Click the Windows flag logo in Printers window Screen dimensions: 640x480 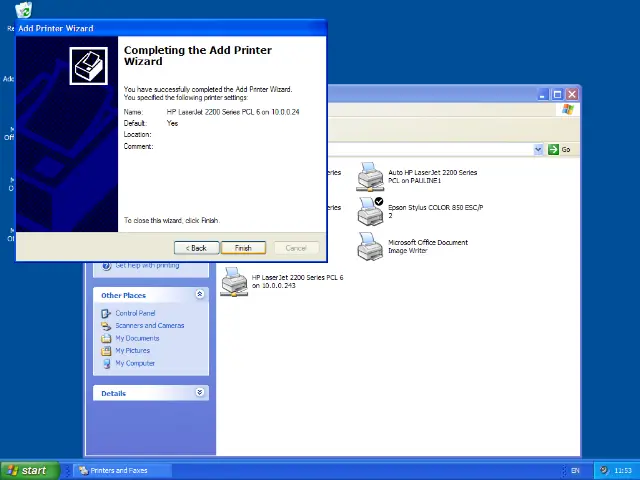[x=567, y=109]
